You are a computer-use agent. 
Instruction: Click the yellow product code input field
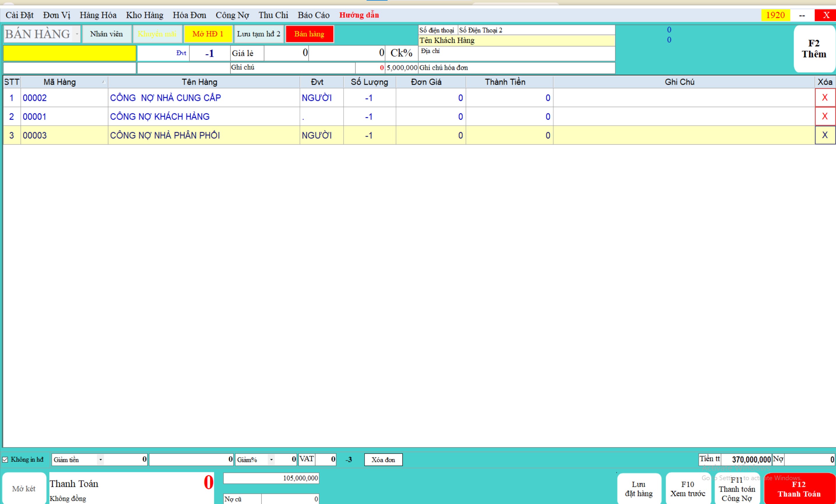click(x=70, y=53)
